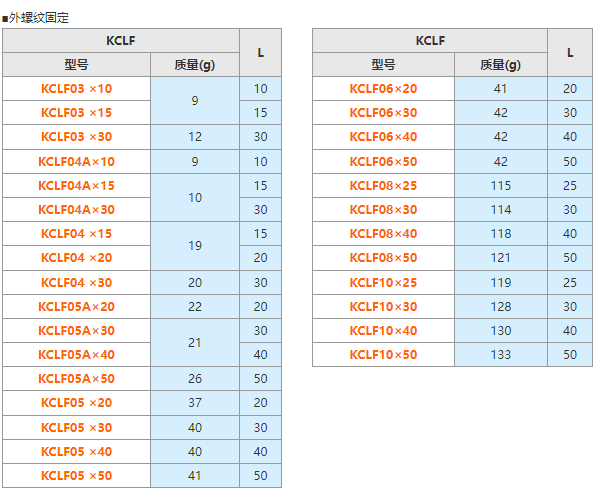This screenshot has height=504, width=595.
Task: Click the KCLF08×50 model link
Action: click(383, 258)
